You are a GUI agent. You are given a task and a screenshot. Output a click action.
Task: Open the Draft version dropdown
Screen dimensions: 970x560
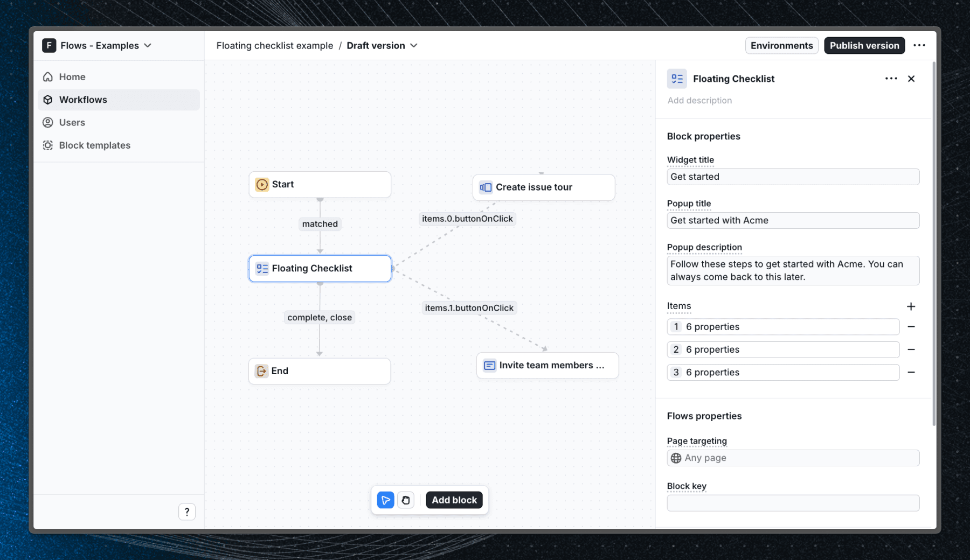click(x=414, y=45)
